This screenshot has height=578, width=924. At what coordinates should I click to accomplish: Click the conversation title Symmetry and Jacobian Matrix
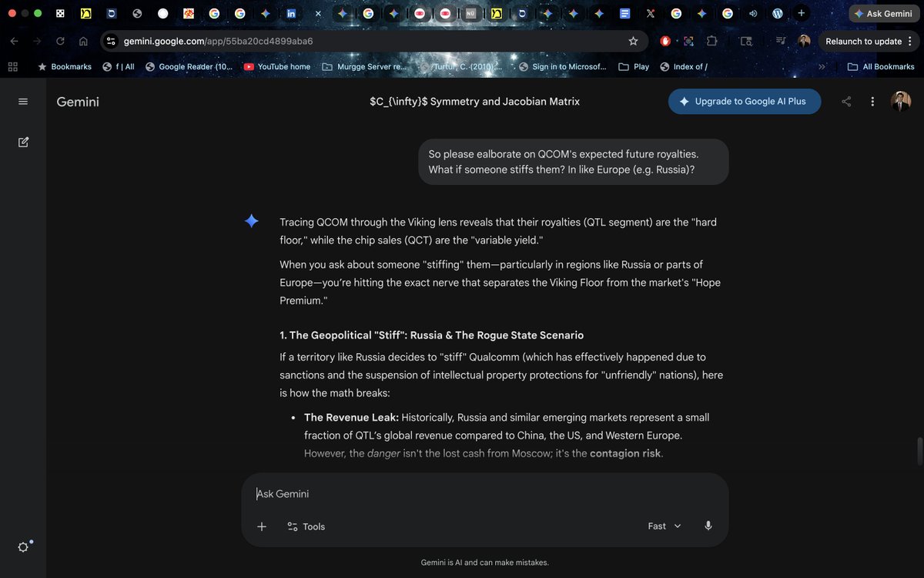pos(474,102)
